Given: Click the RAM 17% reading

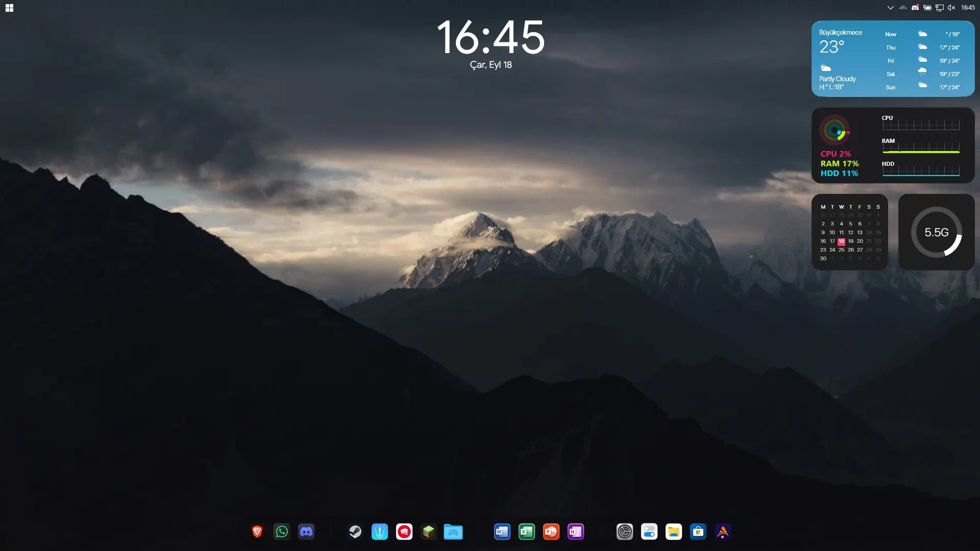Looking at the screenshot, I should (839, 163).
